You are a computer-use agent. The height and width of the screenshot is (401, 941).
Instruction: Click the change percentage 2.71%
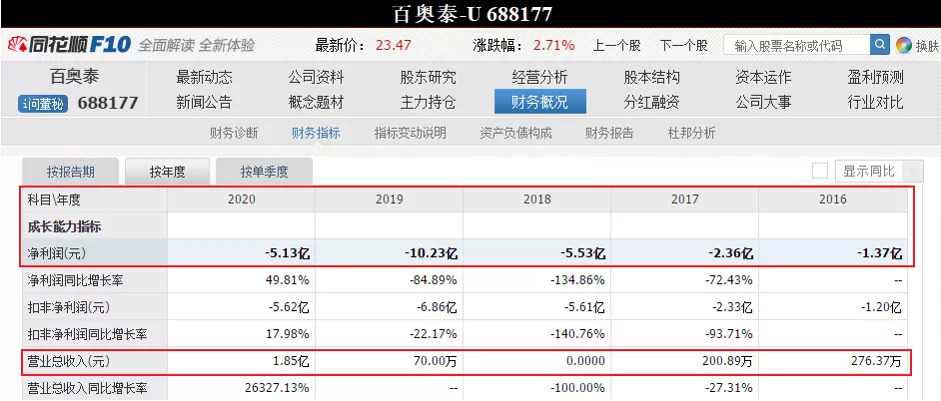tap(554, 45)
